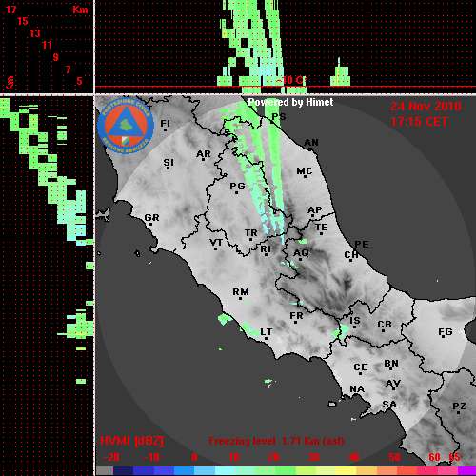Click the PS city label

279,116
